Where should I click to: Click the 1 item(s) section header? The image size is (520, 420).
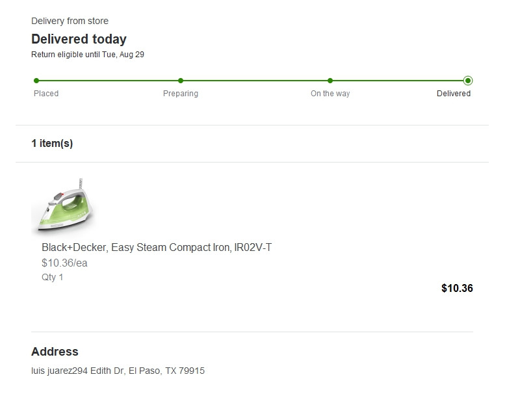coord(52,143)
